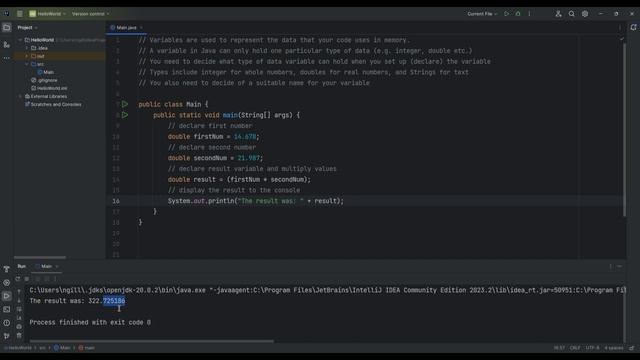This screenshot has height=360, width=640.
Task: Change 4 spaces indent setting
Action: pyautogui.click(x=614, y=348)
